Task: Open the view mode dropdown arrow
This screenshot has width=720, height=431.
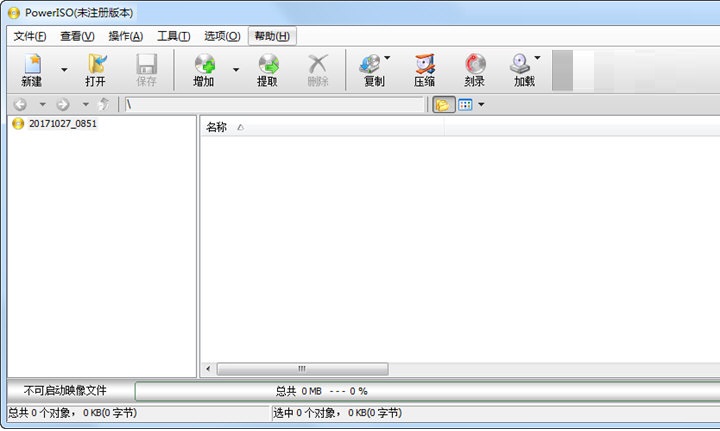Action: [481, 104]
